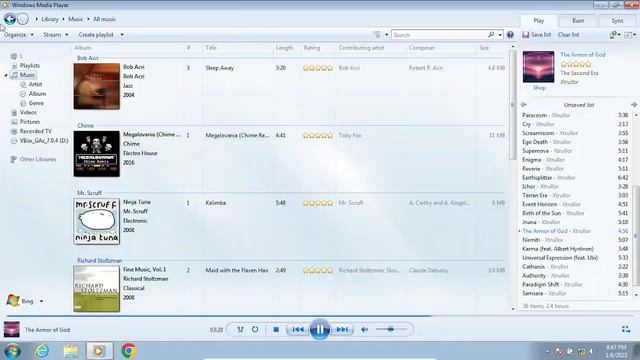Select Event Horizon in the playlist

pos(575,204)
